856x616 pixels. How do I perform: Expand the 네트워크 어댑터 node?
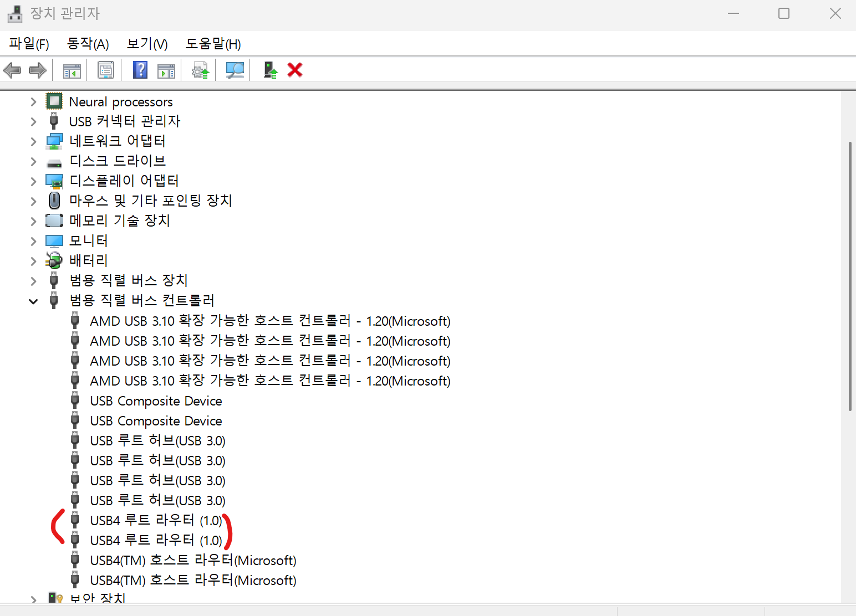pyautogui.click(x=33, y=142)
